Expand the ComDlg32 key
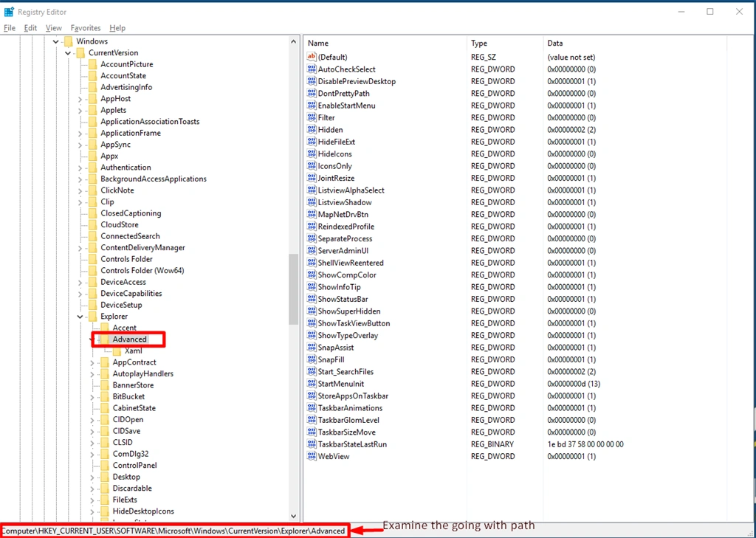 (x=92, y=454)
